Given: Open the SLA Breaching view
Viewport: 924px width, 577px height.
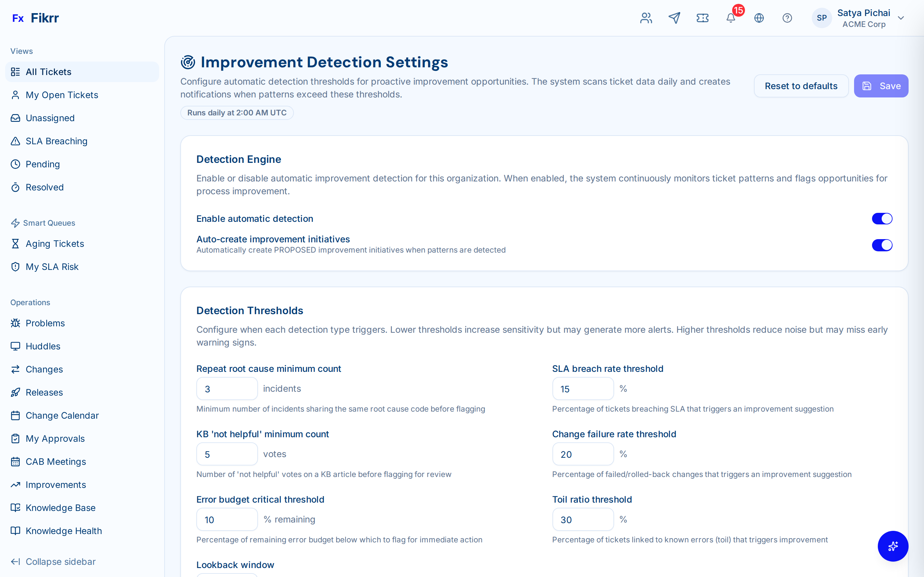Looking at the screenshot, I should pos(56,141).
